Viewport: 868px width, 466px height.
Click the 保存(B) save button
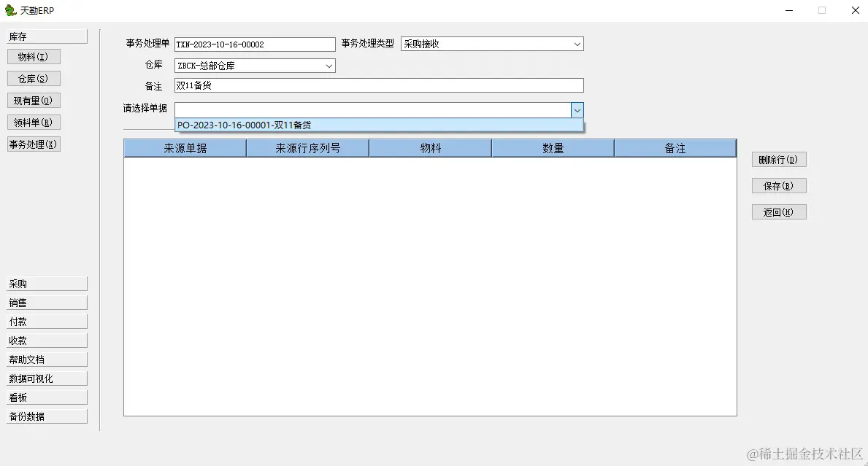tap(778, 185)
